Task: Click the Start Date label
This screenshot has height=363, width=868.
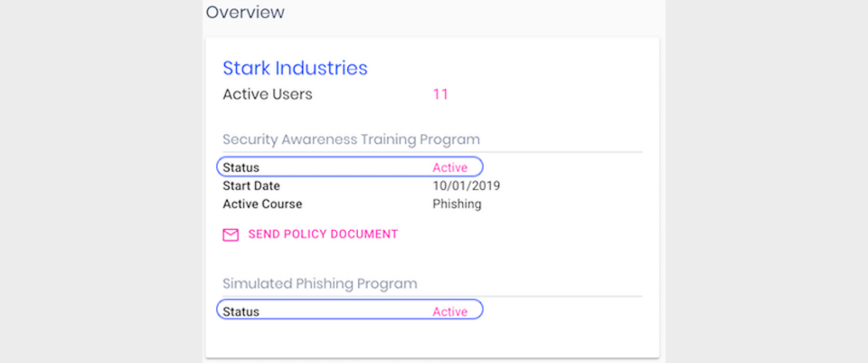Action: (x=251, y=186)
